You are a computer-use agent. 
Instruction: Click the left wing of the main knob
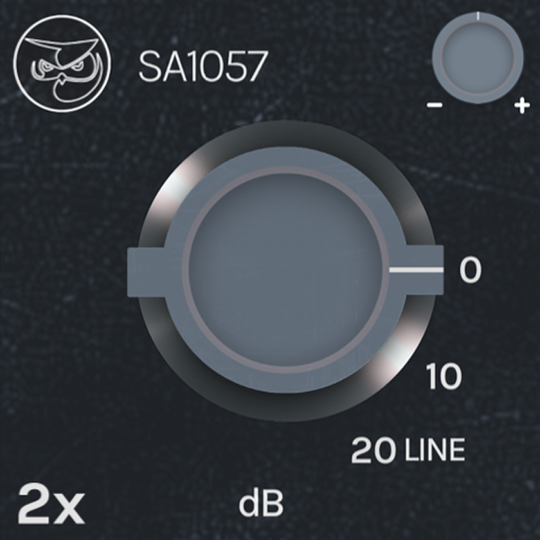tap(146, 271)
